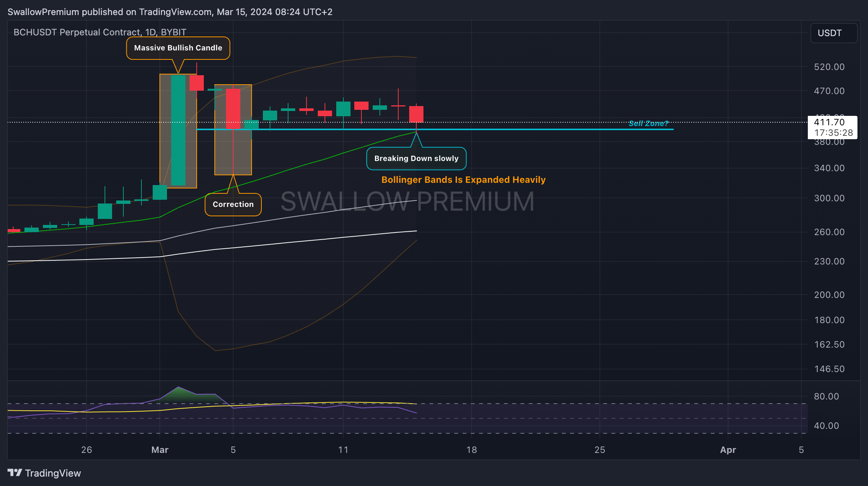Screen dimensions: 868x486
Task: Click the 520.00 price axis label
Action: [x=829, y=67]
